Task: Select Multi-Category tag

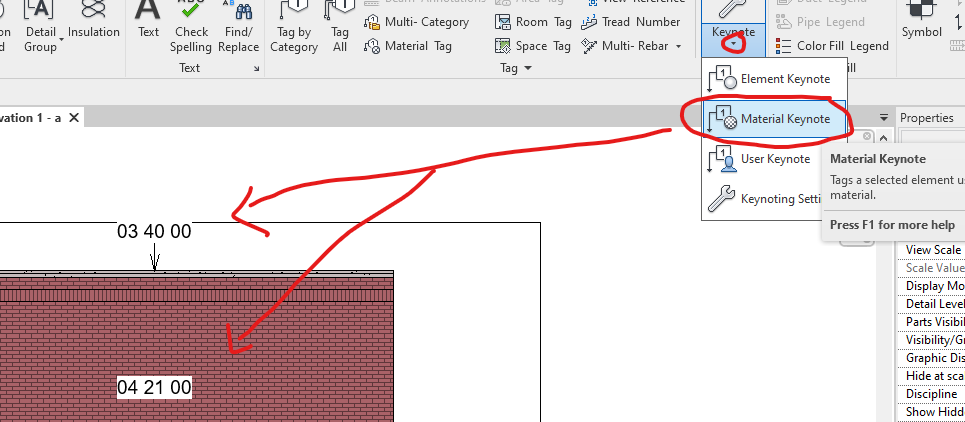Action: [417, 22]
